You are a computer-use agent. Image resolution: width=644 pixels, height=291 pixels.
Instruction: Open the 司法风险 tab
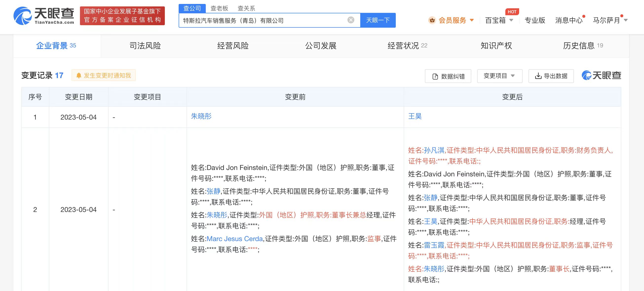point(145,45)
